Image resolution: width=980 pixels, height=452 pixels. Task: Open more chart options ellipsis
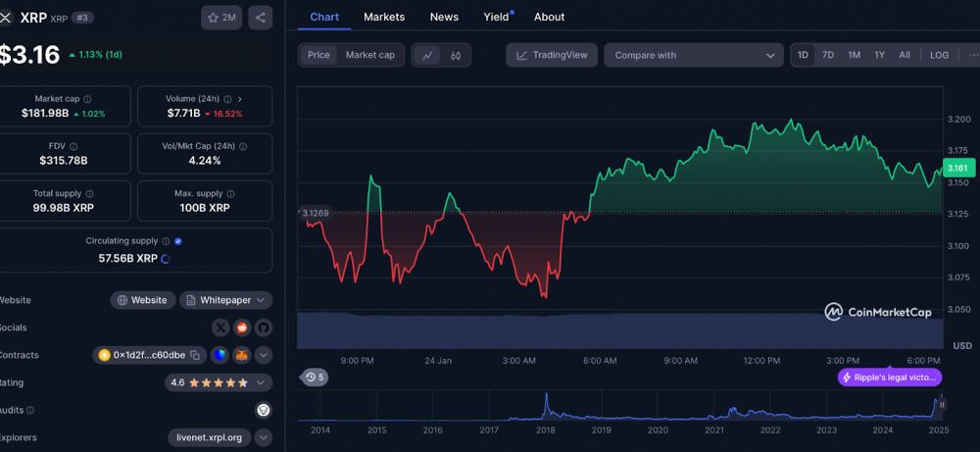973,55
